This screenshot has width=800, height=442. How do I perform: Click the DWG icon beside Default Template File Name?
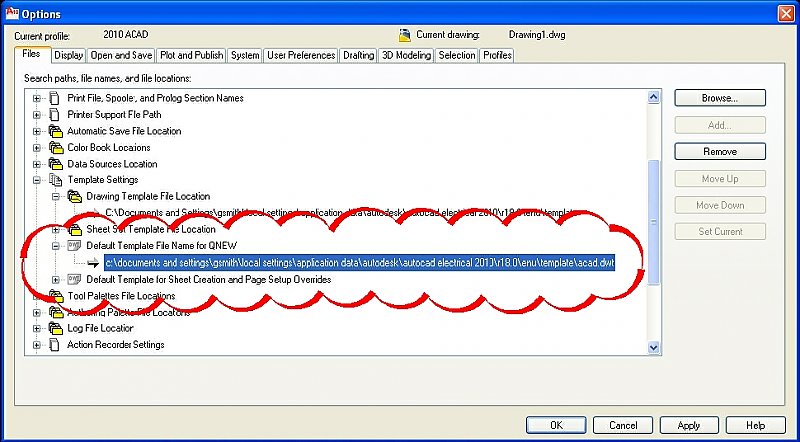click(x=74, y=245)
